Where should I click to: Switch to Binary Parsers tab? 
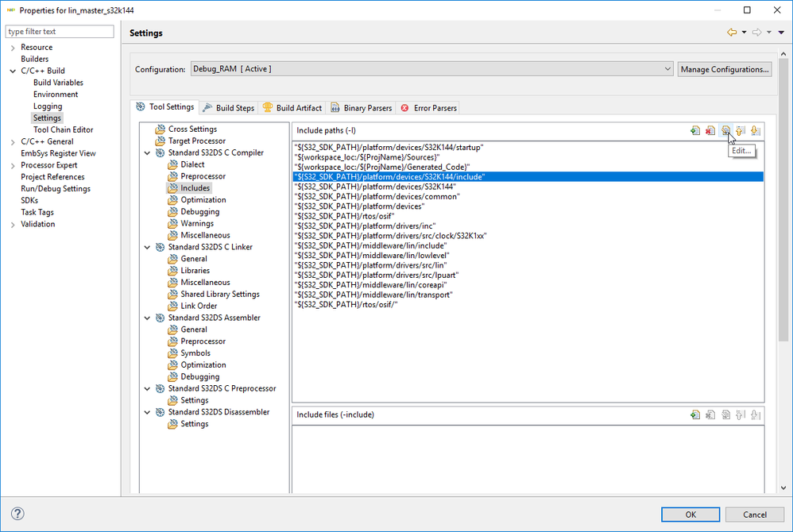tap(361, 108)
